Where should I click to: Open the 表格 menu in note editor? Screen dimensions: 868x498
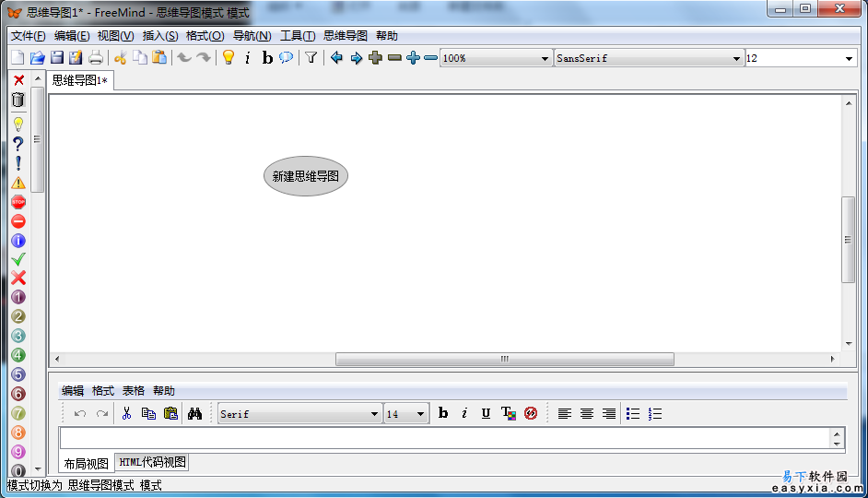(x=133, y=391)
